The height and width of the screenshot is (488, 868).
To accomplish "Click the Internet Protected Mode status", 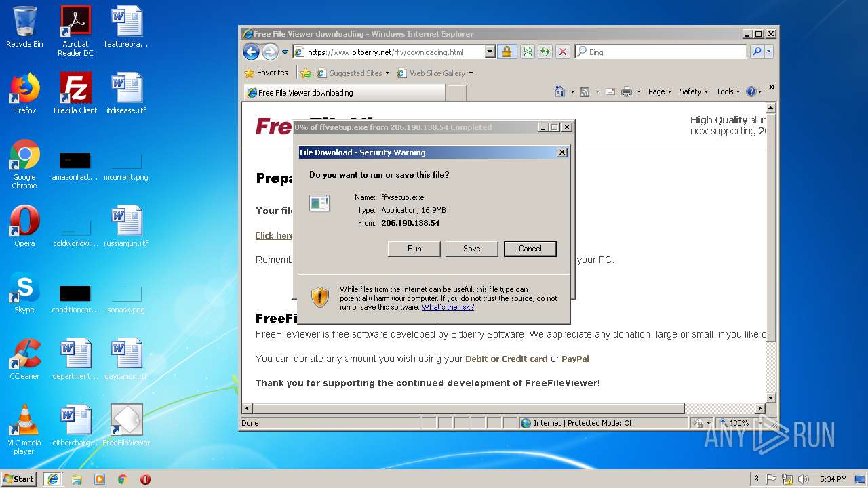I will point(578,423).
